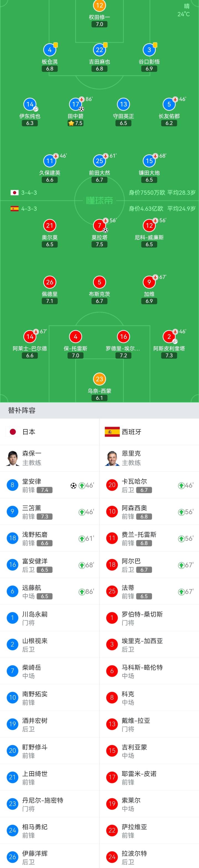The image size is (199, 868).
Task: Open 田中碧's number 17 player icon
Action: (x=75, y=104)
